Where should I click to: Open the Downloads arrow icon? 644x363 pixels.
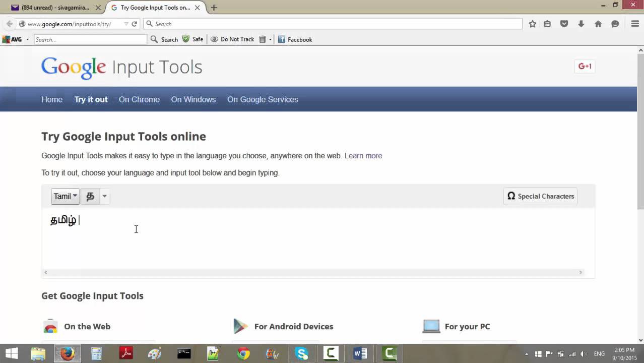(x=581, y=24)
